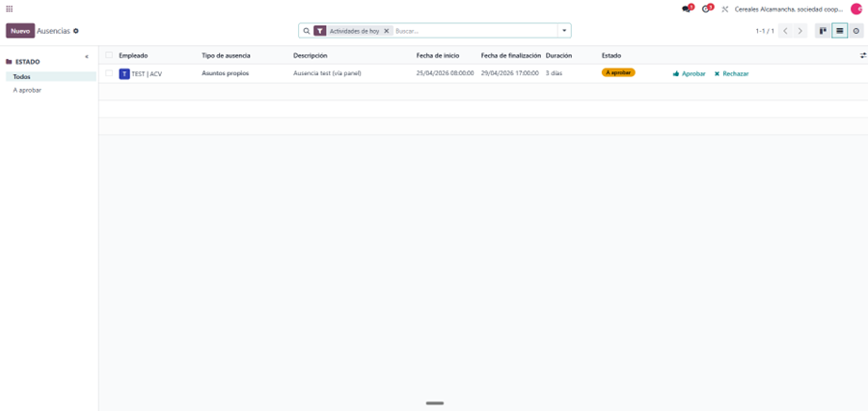Screen dimensions: 868x411
Task: Collapse the Estado side panel
Action: click(87, 57)
